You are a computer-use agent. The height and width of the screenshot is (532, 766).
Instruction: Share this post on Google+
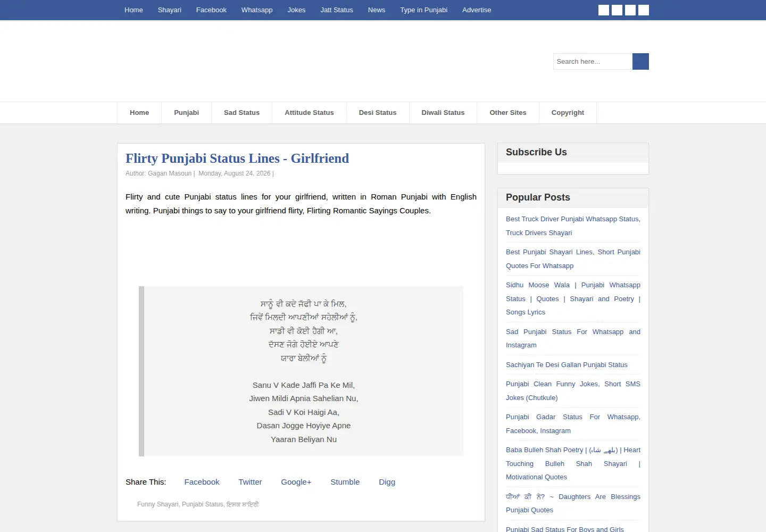tap(296, 482)
